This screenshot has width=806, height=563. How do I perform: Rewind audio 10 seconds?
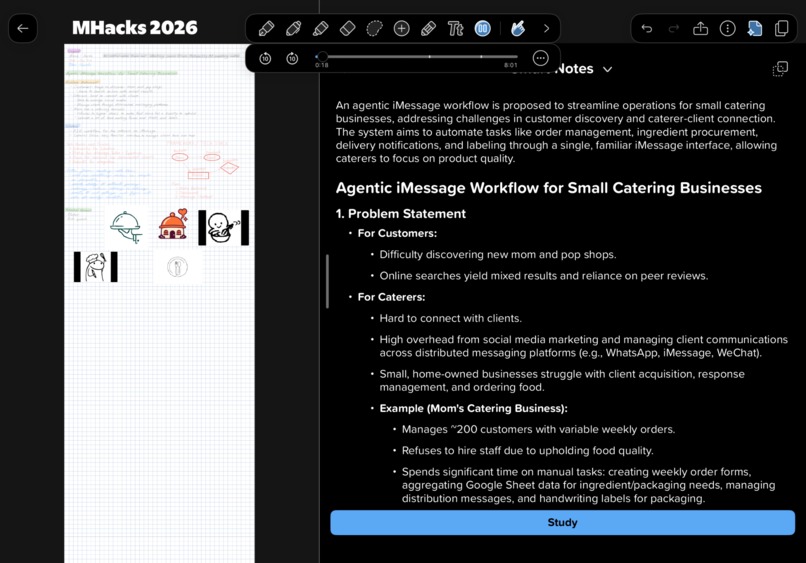pyautogui.click(x=265, y=59)
